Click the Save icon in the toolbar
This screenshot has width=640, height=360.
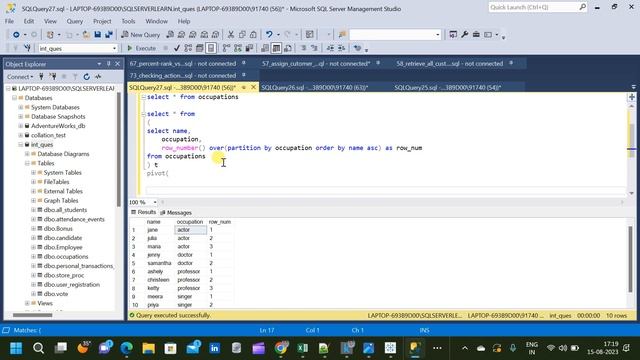coord(98,35)
